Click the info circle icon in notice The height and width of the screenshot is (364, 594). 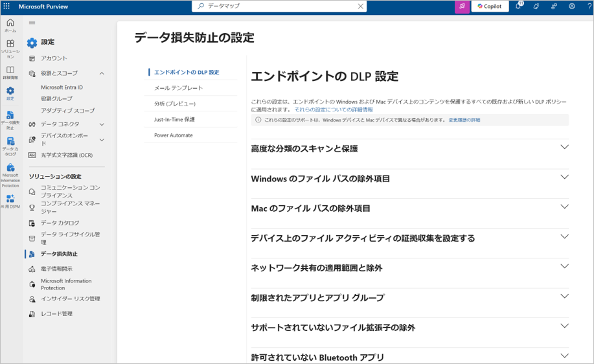click(258, 120)
